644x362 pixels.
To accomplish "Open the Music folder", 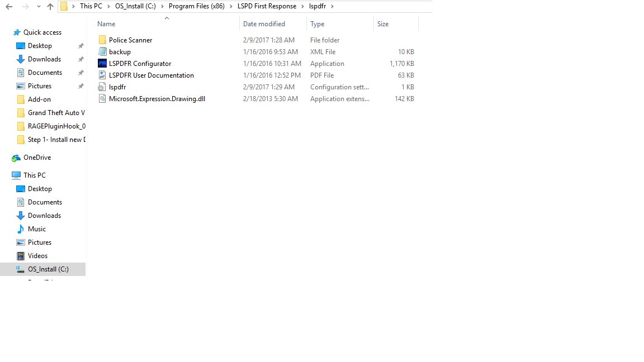I will [36, 229].
